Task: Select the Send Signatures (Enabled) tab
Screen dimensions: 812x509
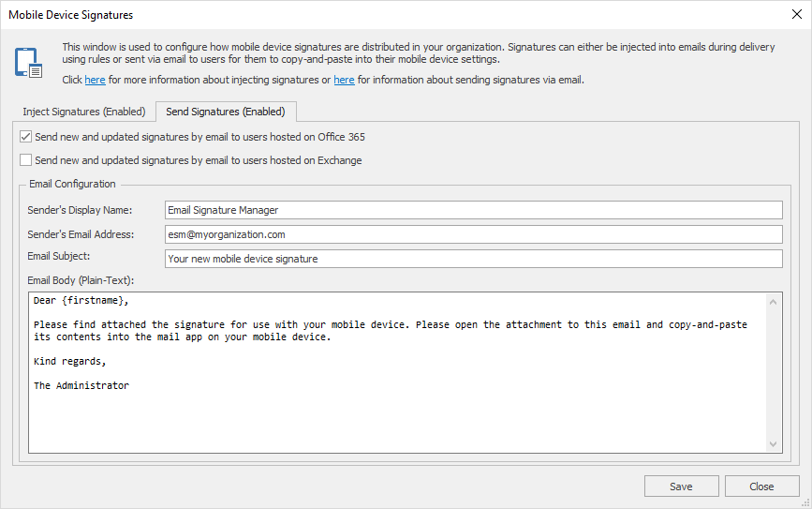Action: tap(225, 112)
